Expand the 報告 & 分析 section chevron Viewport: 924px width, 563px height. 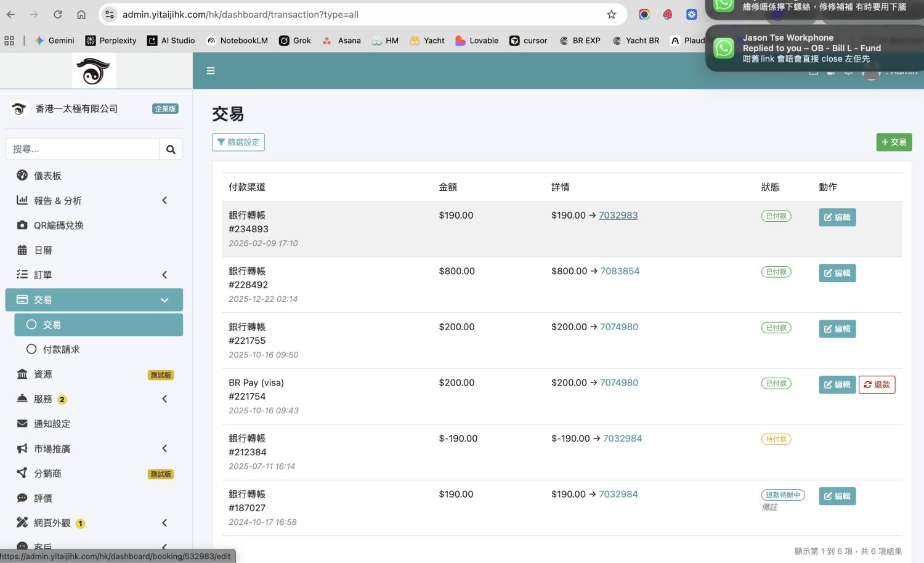(x=164, y=200)
